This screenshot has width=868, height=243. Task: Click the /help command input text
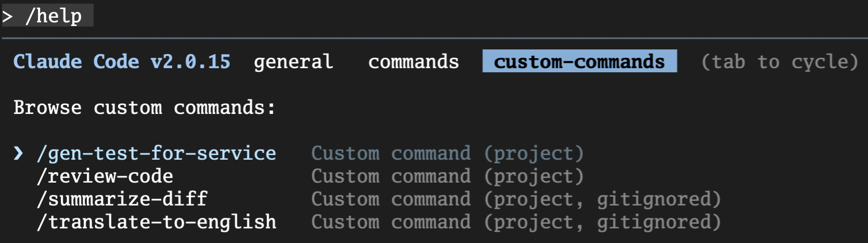click(54, 16)
